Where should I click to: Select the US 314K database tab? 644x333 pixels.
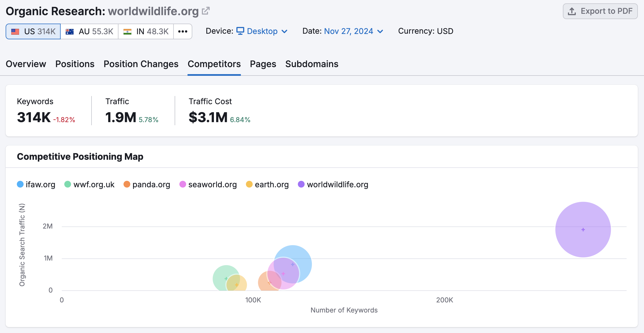(x=33, y=31)
